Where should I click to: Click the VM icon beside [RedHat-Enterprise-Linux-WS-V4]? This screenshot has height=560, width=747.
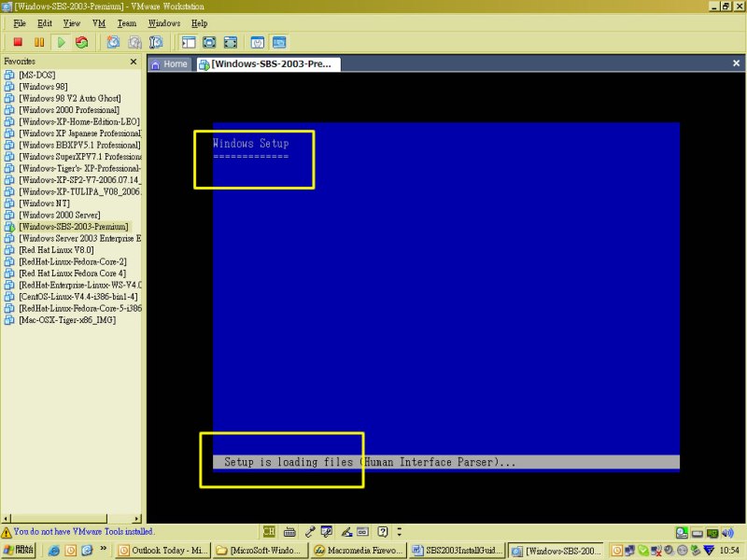pyautogui.click(x=9, y=286)
